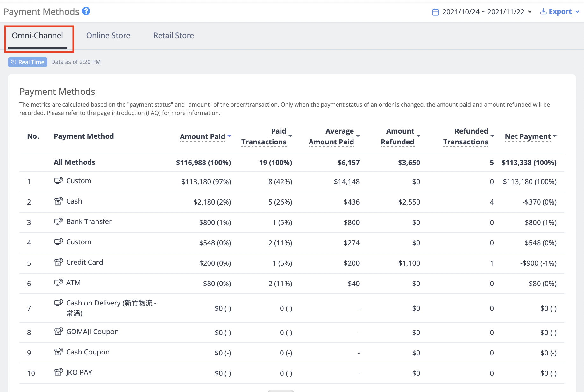Image resolution: width=584 pixels, height=392 pixels.
Task: Open the date range picker 2021/10/24 ~ 2021/11/22
Action: 483,12
